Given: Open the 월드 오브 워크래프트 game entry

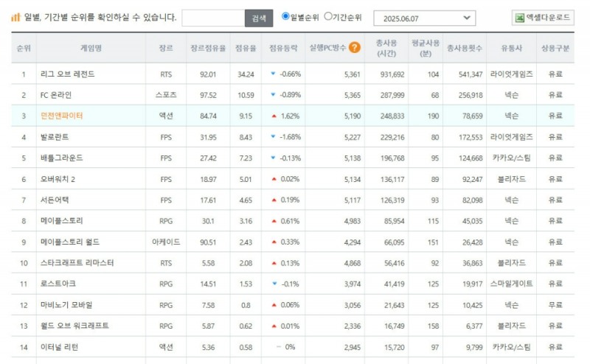Looking at the screenshot, I should pyautogui.click(x=74, y=326).
